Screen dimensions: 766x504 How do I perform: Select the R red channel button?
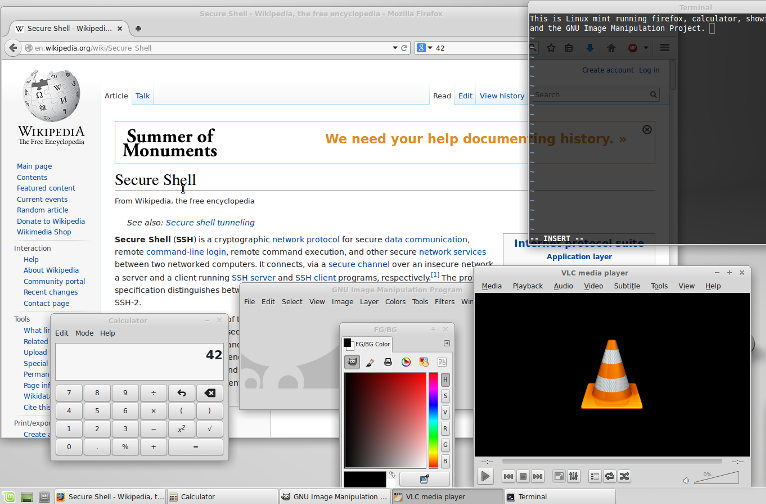(445, 428)
